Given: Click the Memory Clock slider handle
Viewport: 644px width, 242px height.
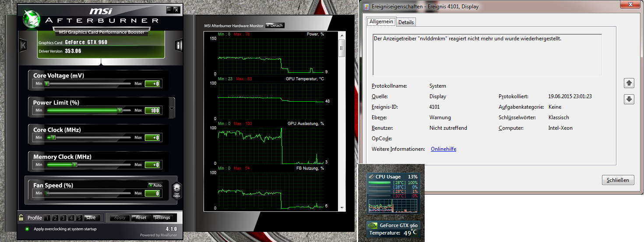Looking at the screenshot, I should click(x=75, y=165).
